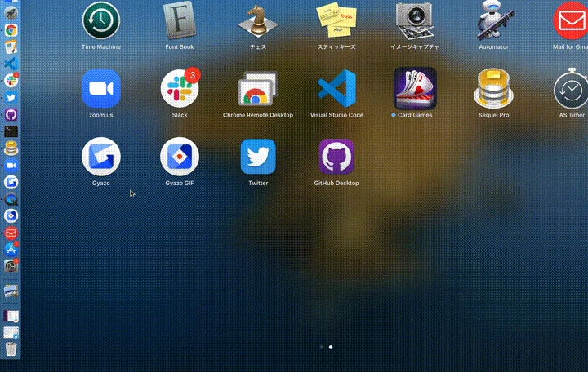Open Visual Studio Code from Launchpad

pyautogui.click(x=336, y=89)
